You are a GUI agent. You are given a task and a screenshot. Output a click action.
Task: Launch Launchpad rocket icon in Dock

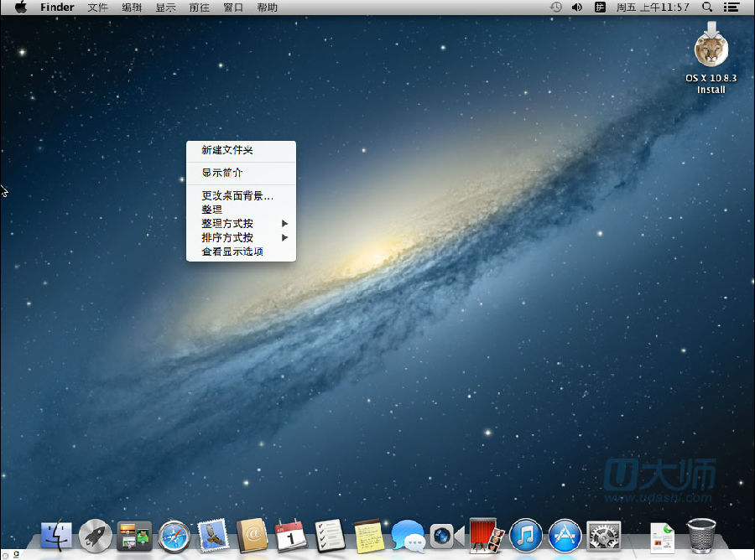pyautogui.click(x=96, y=534)
